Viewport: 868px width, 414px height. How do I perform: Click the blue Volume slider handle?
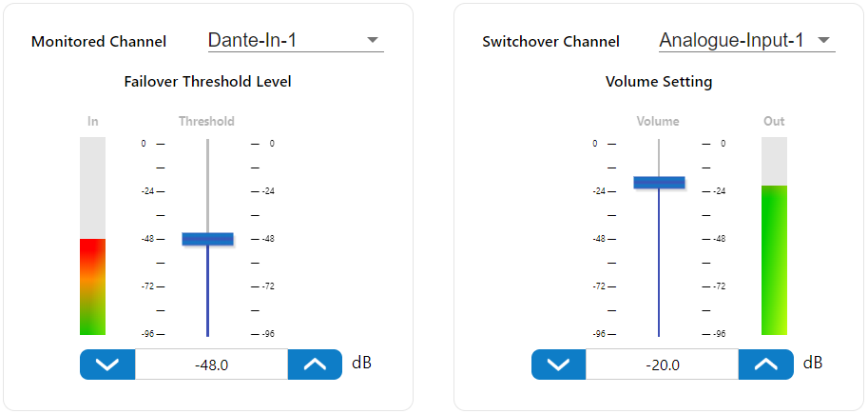click(659, 183)
